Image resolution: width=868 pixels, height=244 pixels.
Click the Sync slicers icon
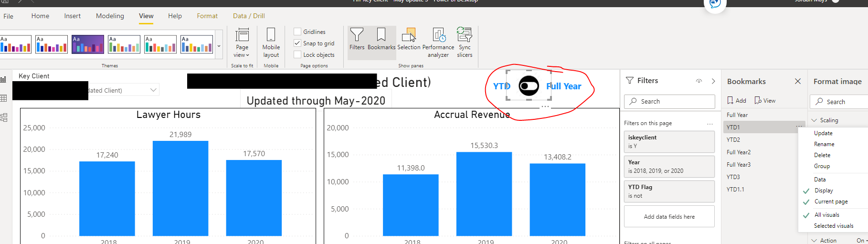pyautogui.click(x=465, y=42)
